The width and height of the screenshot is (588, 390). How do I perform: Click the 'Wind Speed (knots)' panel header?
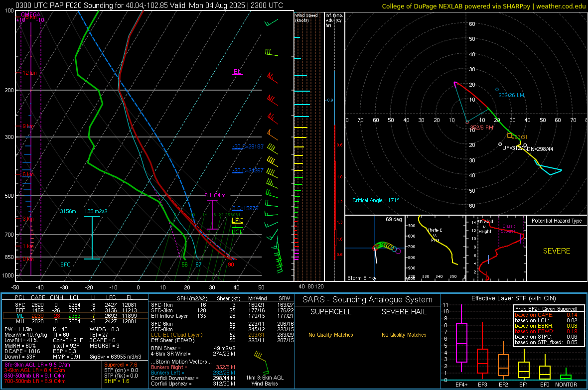tap(306, 17)
